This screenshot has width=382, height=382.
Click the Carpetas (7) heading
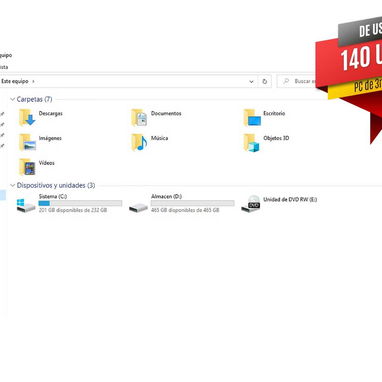click(x=34, y=99)
